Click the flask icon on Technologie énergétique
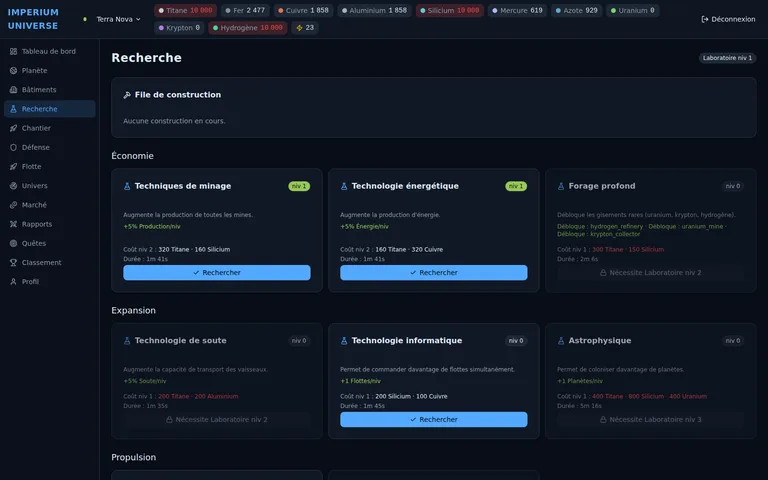Viewport: 768px width, 480px height. click(344, 186)
